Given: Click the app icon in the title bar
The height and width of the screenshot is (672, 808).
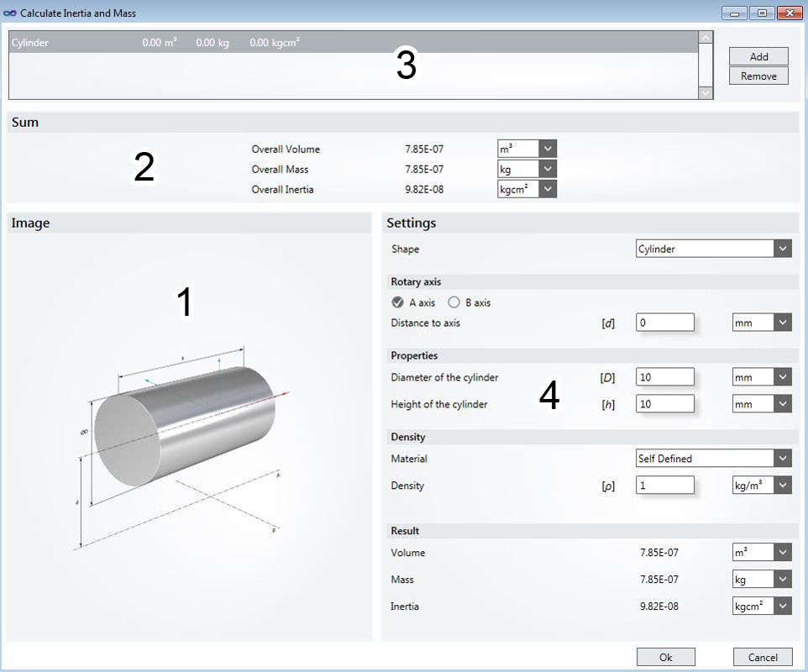Looking at the screenshot, I should [9, 13].
